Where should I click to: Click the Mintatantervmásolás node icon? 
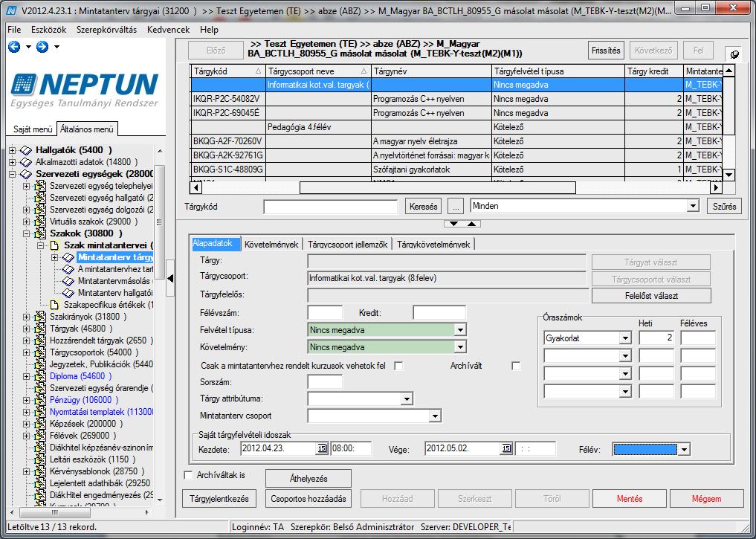click(x=68, y=281)
